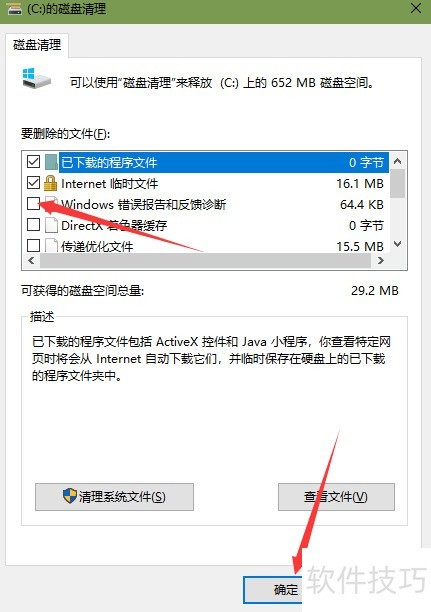Select the 磁盘清理 tab
The height and width of the screenshot is (612, 431).
pyautogui.click(x=37, y=45)
